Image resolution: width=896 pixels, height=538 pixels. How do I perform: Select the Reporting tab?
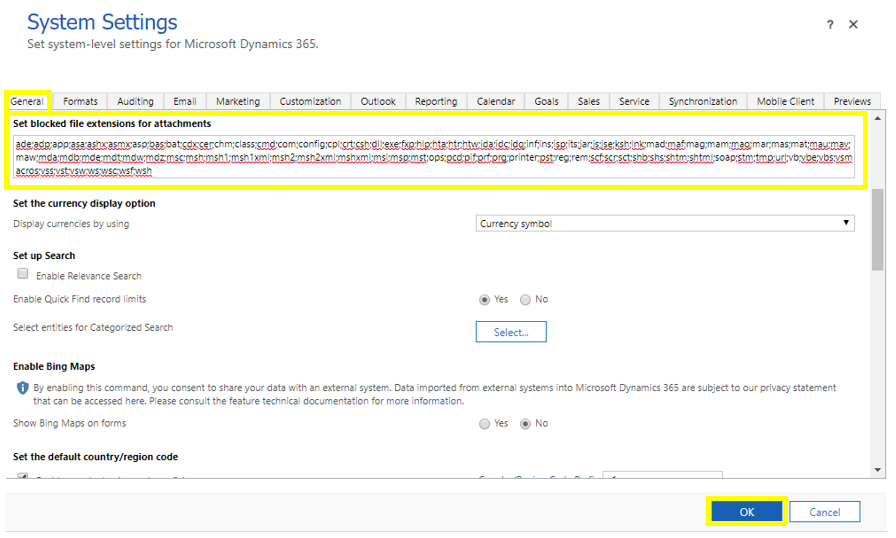point(436,101)
